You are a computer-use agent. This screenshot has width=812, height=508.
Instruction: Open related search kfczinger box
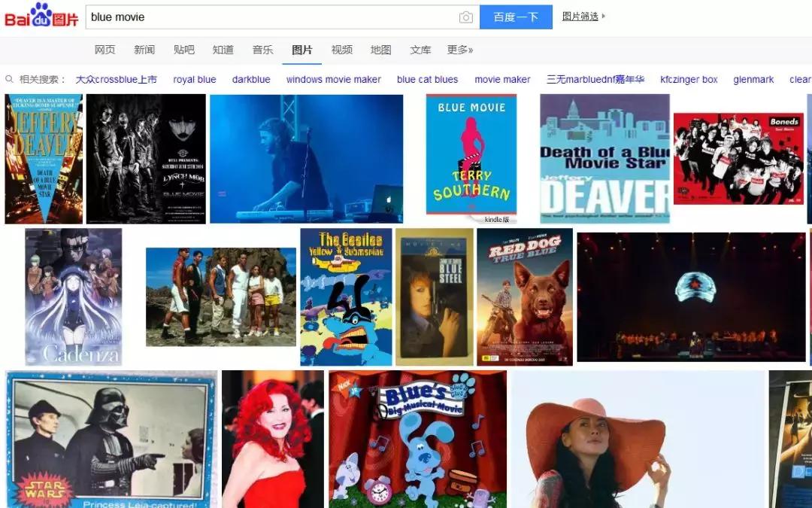[689, 79]
